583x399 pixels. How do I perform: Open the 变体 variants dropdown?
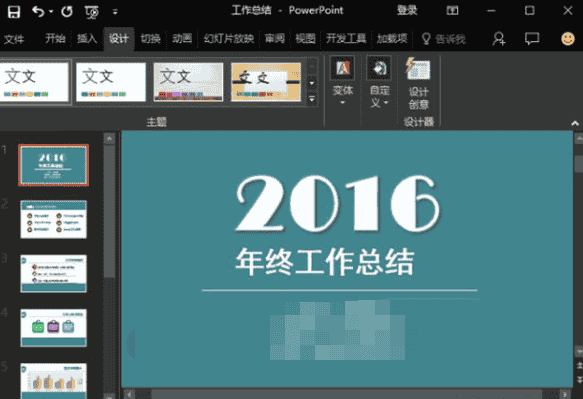[342, 82]
